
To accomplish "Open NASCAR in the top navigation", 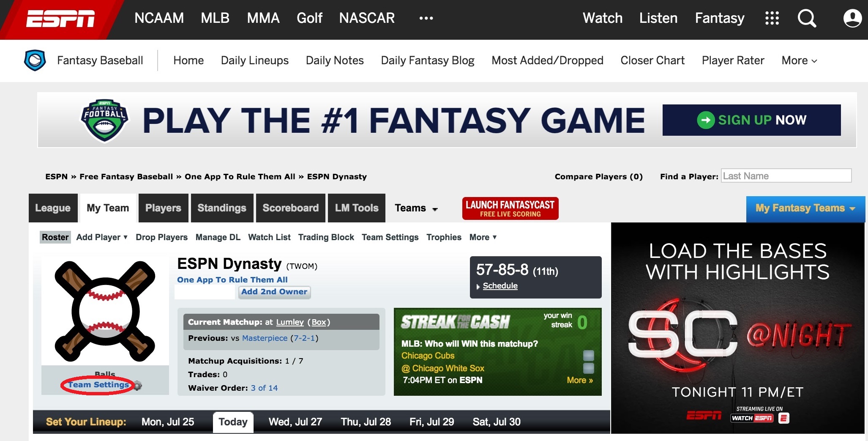I will (x=367, y=18).
